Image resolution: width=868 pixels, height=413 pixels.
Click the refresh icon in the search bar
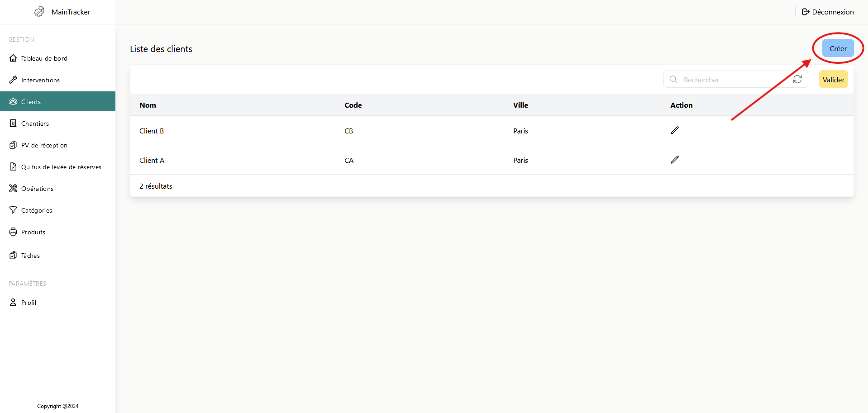pyautogui.click(x=797, y=80)
